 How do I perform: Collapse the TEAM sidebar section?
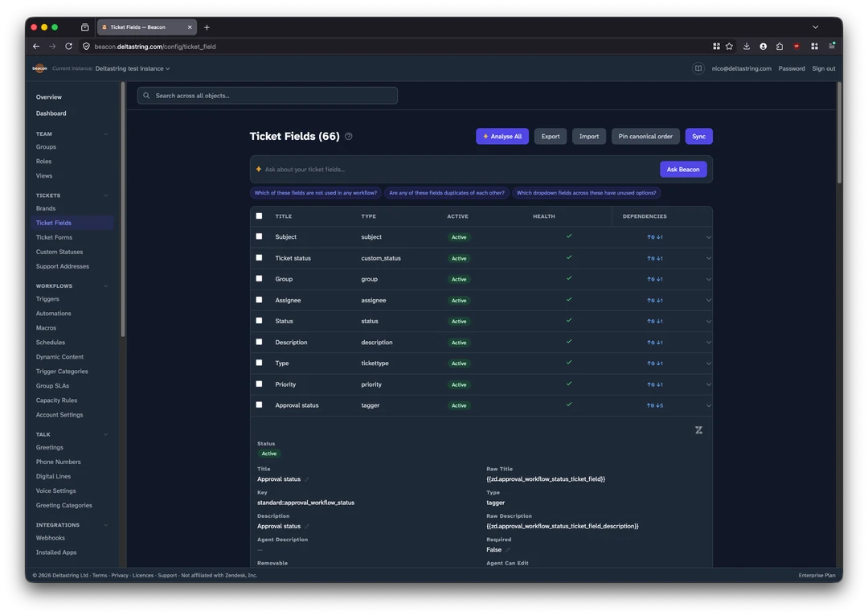coord(106,134)
